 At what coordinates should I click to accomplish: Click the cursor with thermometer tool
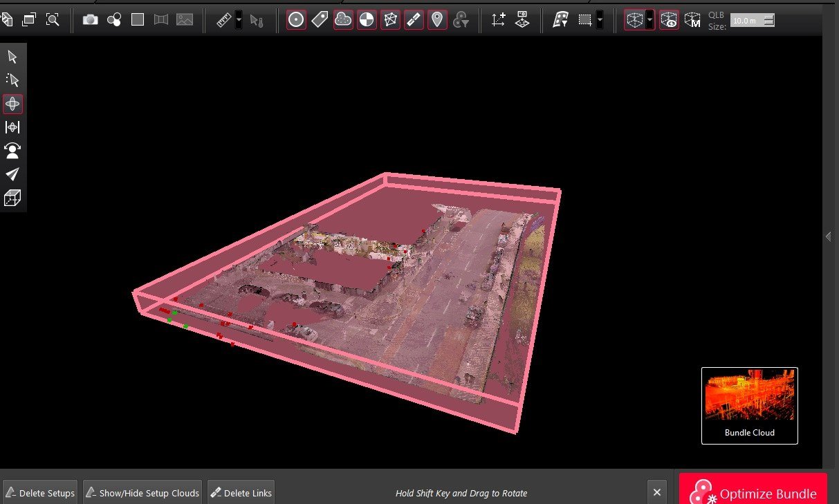[x=257, y=20]
